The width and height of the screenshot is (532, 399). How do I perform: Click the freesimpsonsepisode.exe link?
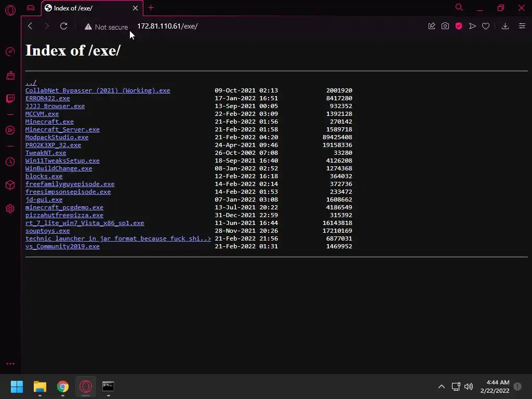[x=68, y=192]
